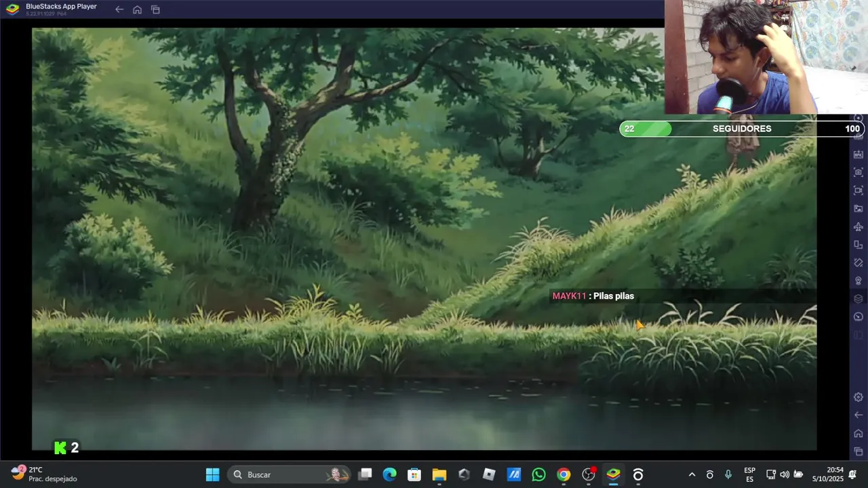Open the Unity-style cube app on taskbar

click(x=464, y=474)
